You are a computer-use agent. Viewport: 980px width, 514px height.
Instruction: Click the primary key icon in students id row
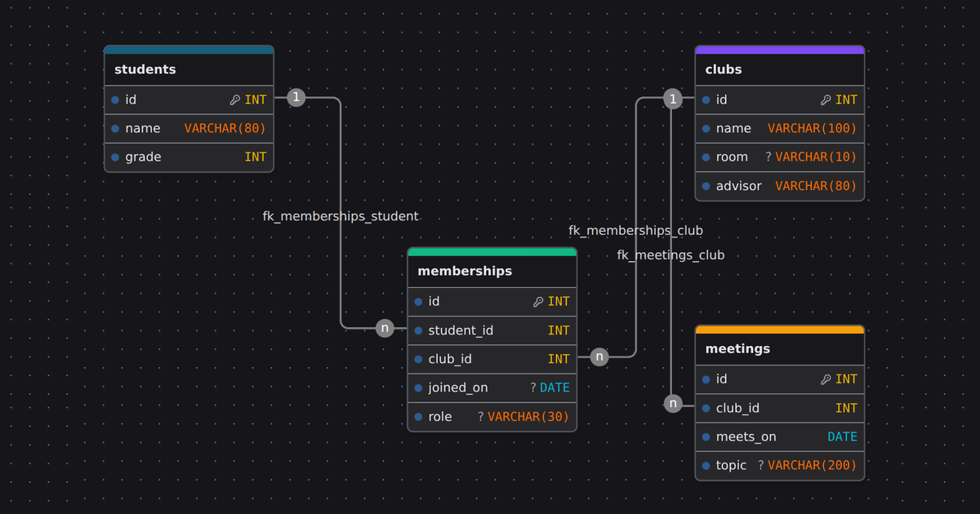235,100
